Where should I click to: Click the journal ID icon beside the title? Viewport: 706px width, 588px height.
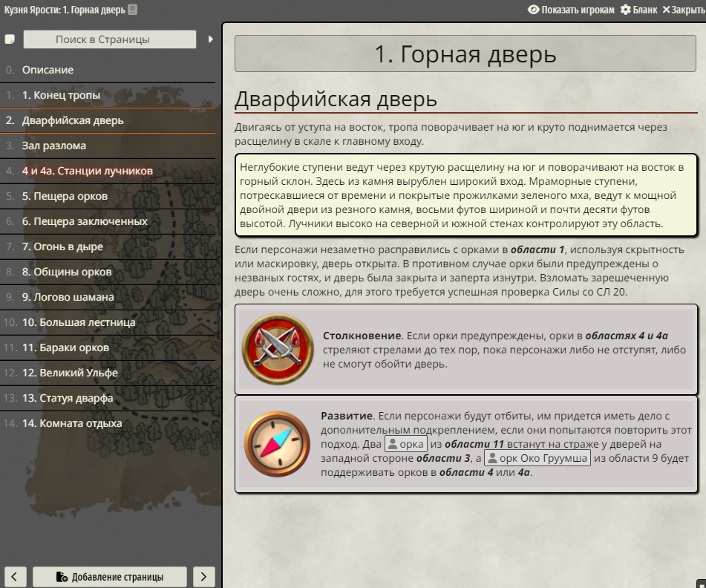click(132, 10)
